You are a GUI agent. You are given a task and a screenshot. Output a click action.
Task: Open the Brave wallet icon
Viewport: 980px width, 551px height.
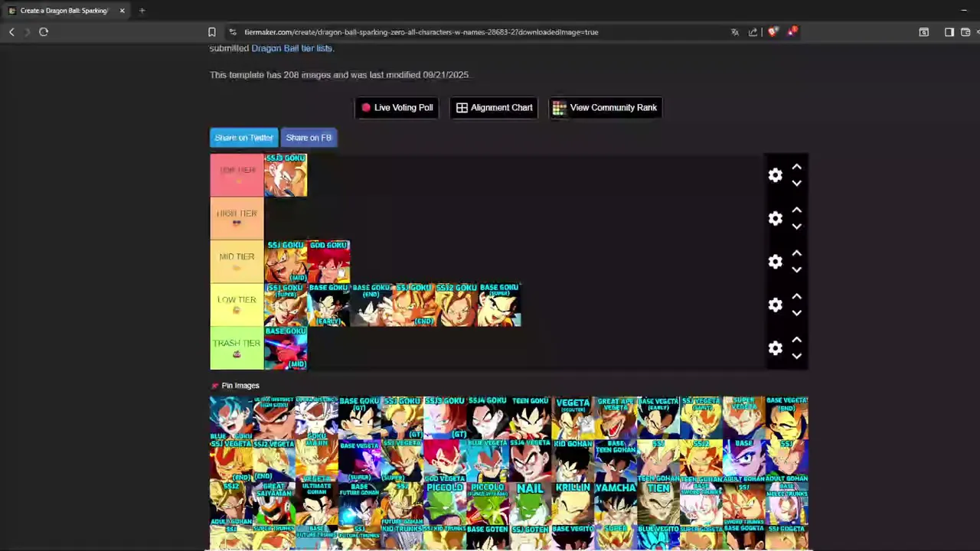[965, 32]
